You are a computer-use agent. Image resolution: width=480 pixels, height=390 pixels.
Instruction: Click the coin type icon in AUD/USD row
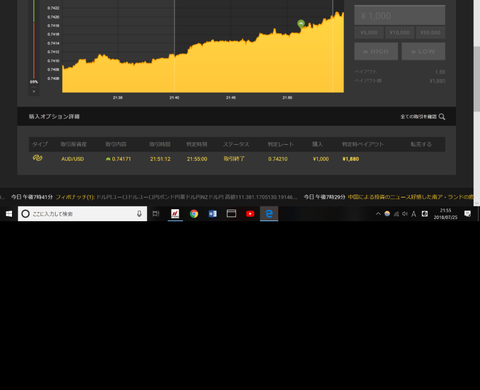(x=37, y=158)
